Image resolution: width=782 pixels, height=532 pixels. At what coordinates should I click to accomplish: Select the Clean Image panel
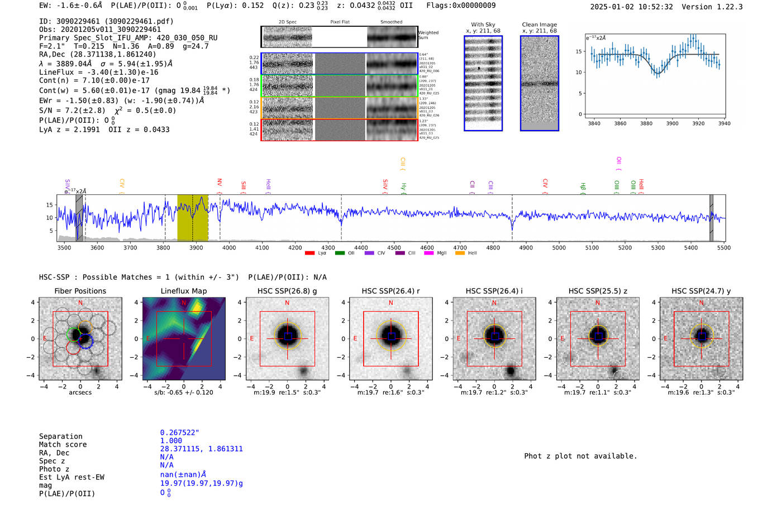(x=540, y=83)
